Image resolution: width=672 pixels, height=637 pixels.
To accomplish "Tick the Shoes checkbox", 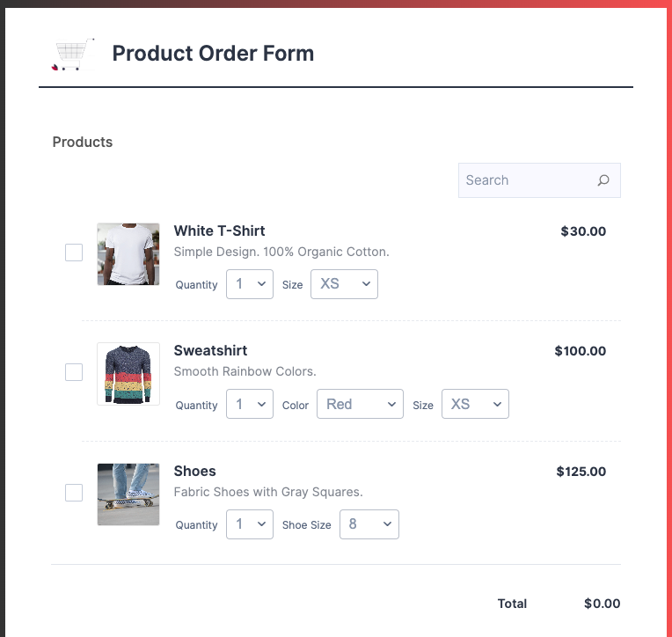I will [x=74, y=493].
